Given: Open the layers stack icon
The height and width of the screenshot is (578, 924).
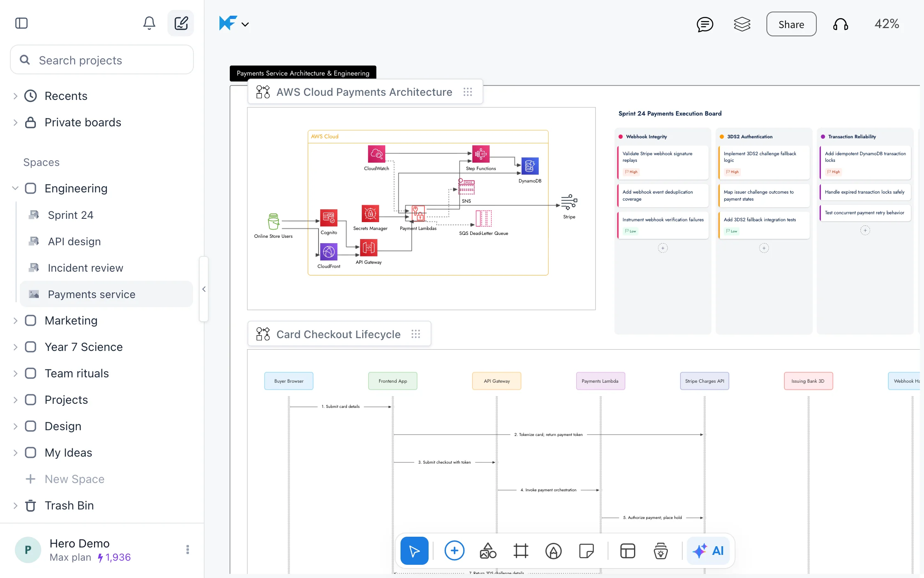Looking at the screenshot, I should click(742, 24).
